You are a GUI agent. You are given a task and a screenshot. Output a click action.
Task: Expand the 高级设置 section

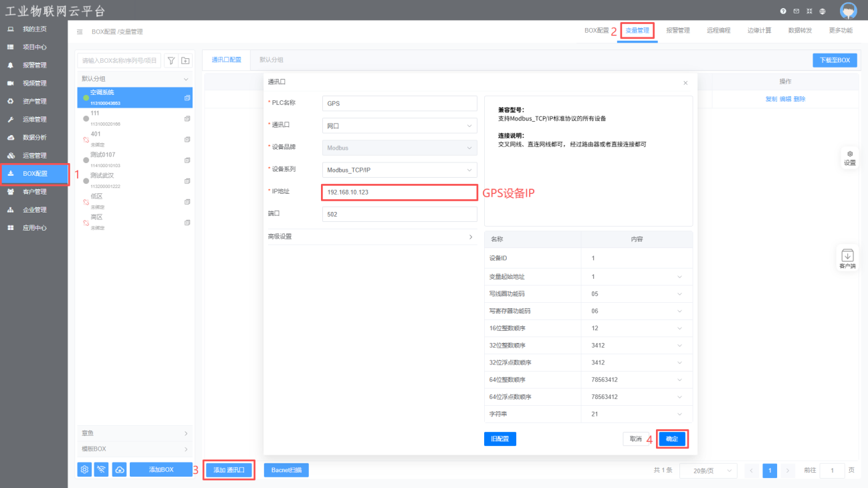coord(370,237)
